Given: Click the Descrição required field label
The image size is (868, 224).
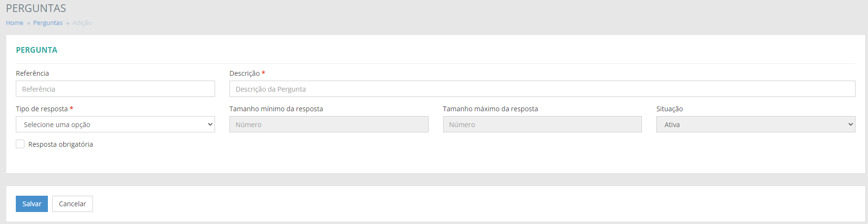Looking at the screenshot, I should 244,73.
